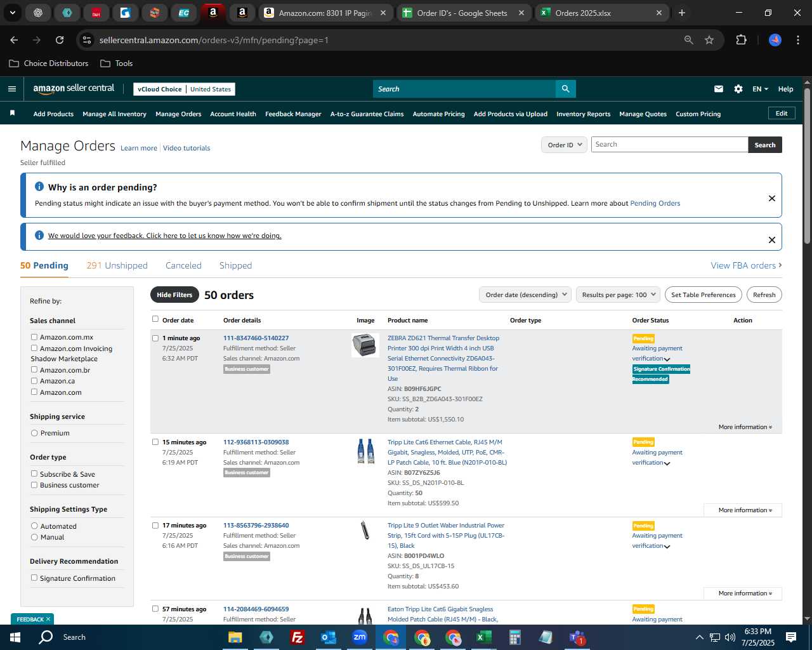Viewport: 812px width, 650px height.
Task: Select the Automated shipping settings radio
Action: point(34,526)
